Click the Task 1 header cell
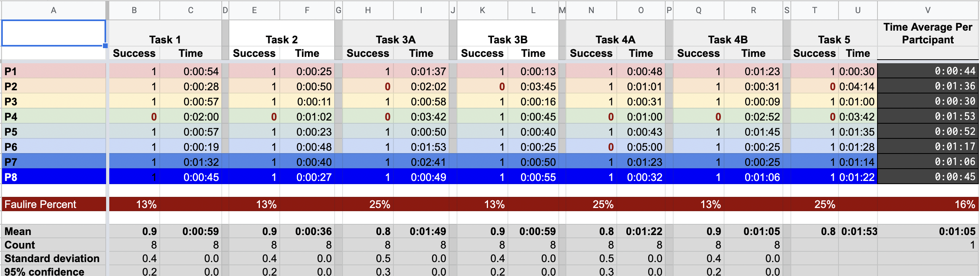This screenshot has width=980, height=276. tap(165, 33)
